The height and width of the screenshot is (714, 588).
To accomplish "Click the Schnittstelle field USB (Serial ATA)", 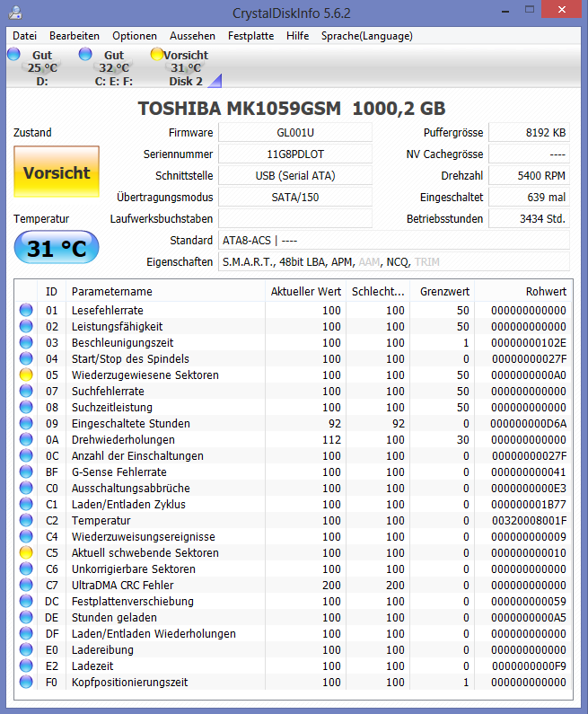I will pyautogui.click(x=295, y=176).
